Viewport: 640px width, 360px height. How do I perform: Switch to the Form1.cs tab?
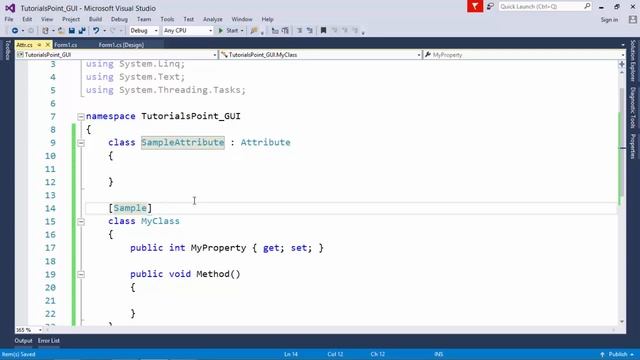click(x=66, y=45)
